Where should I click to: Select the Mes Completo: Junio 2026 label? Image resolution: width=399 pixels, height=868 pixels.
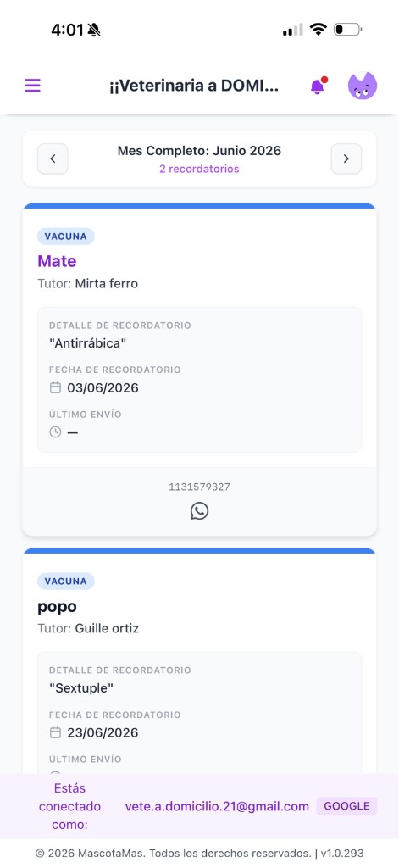pos(199,151)
